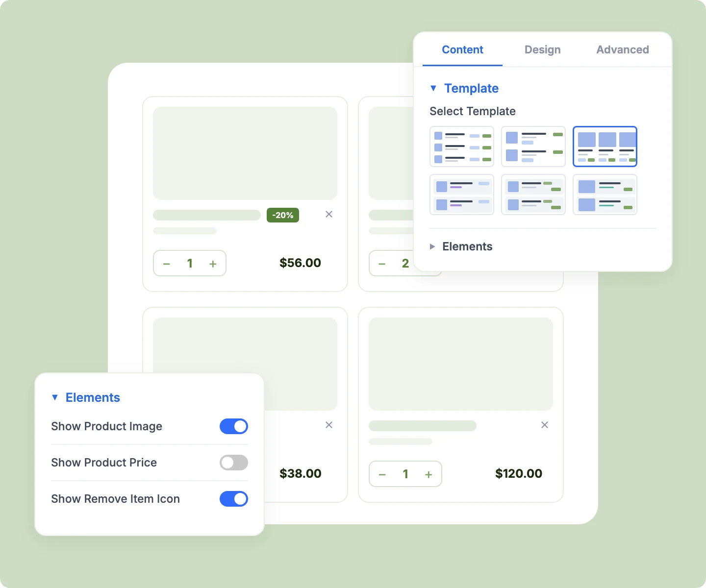Choose the template with green tags beside titles
Viewport: 706px width, 588px height.
[x=533, y=195]
